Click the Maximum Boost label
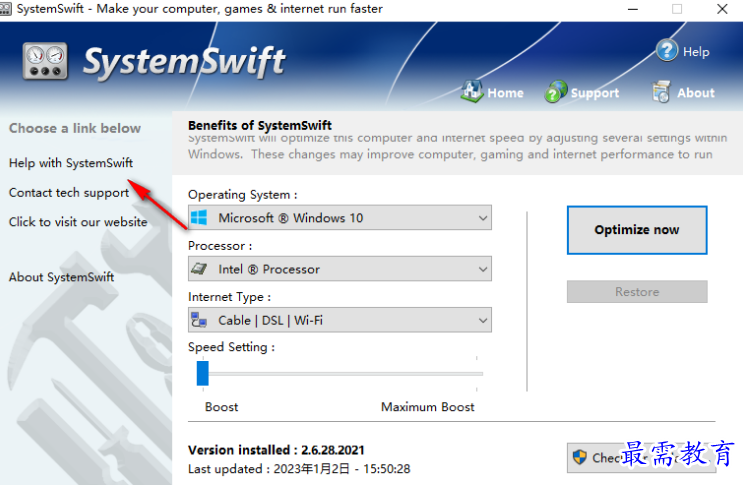This screenshot has width=743, height=485. point(427,407)
